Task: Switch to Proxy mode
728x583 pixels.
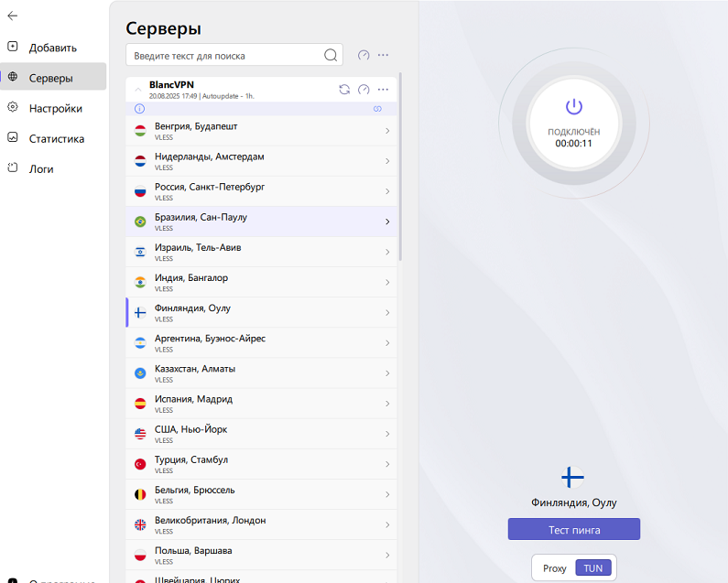Action: pos(554,568)
